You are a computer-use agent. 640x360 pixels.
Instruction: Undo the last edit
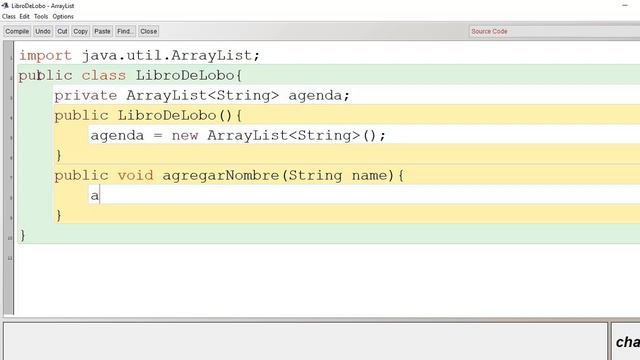[x=43, y=31]
